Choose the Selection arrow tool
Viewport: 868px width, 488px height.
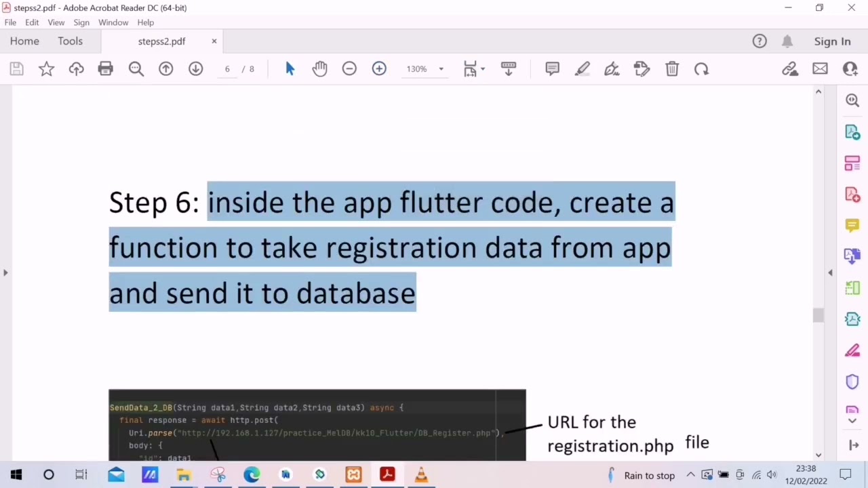pyautogui.click(x=290, y=68)
